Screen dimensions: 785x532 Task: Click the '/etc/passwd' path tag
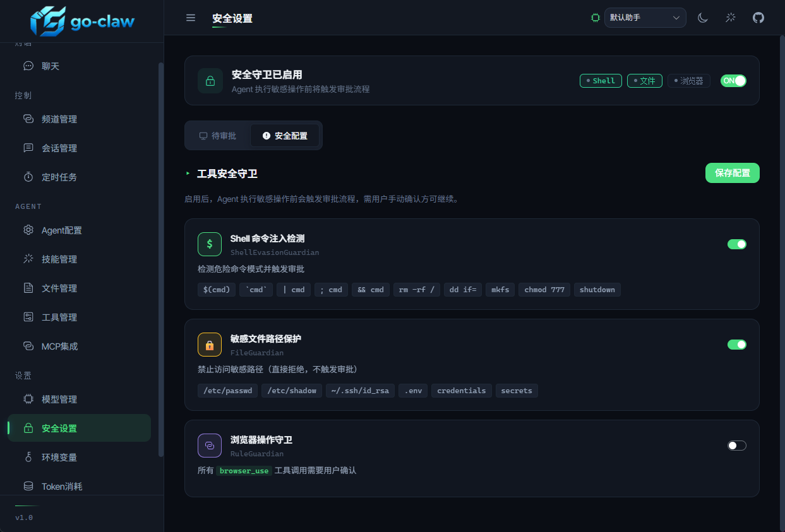tap(228, 391)
